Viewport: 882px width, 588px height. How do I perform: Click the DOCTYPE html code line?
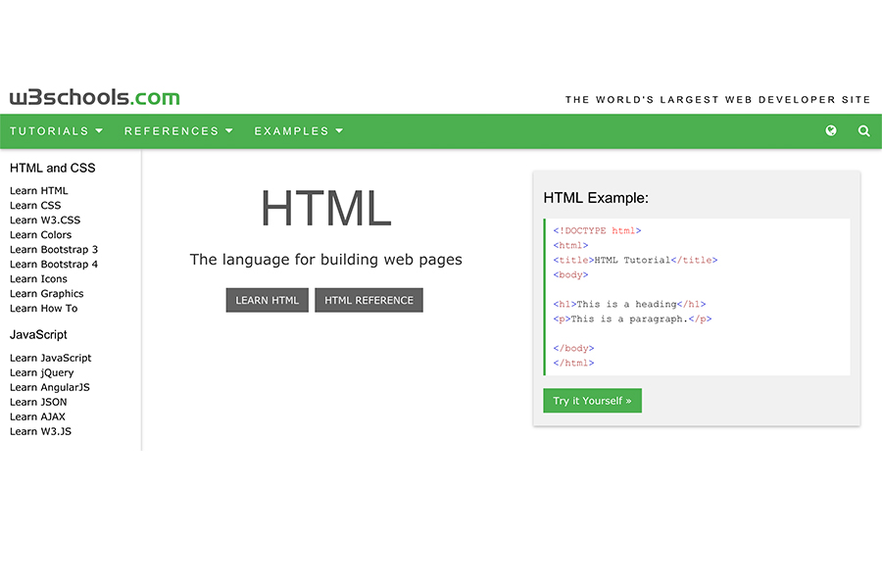pos(597,230)
